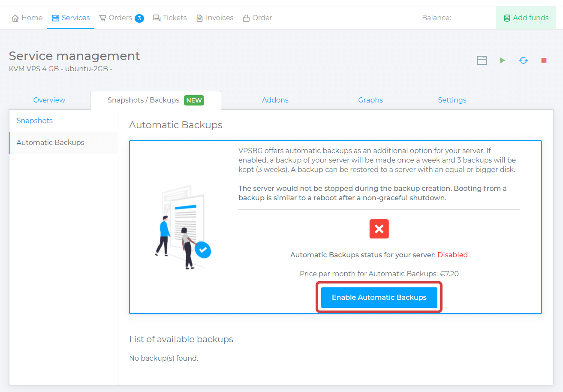
Task: Open the Order navigation item with bag icon
Action: tap(257, 18)
